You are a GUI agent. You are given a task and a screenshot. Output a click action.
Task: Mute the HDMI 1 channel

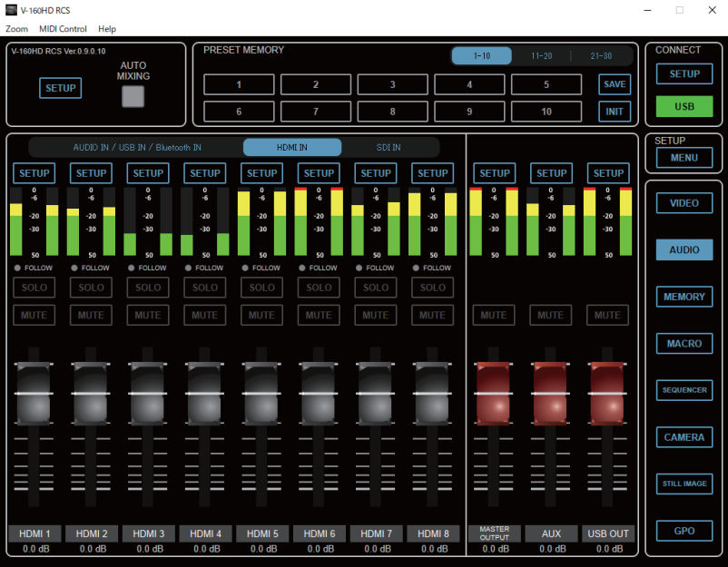click(x=34, y=315)
